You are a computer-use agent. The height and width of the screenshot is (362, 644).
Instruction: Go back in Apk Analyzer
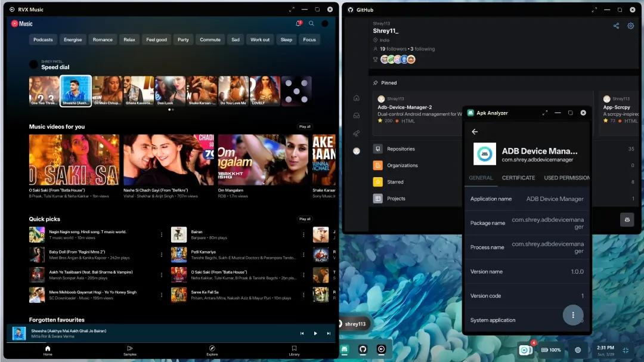click(475, 131)
